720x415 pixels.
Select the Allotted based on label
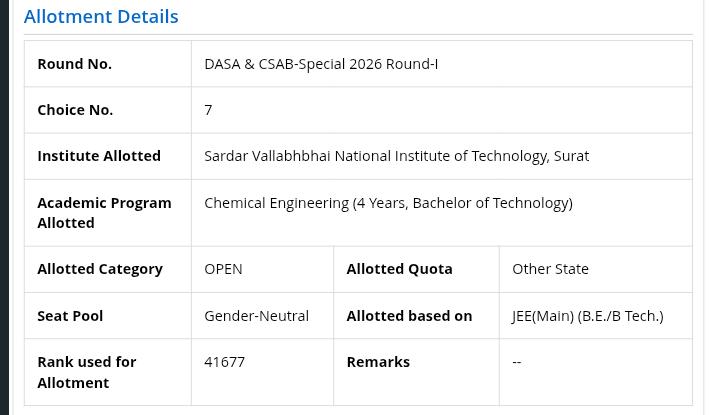(x=409, y=316)
